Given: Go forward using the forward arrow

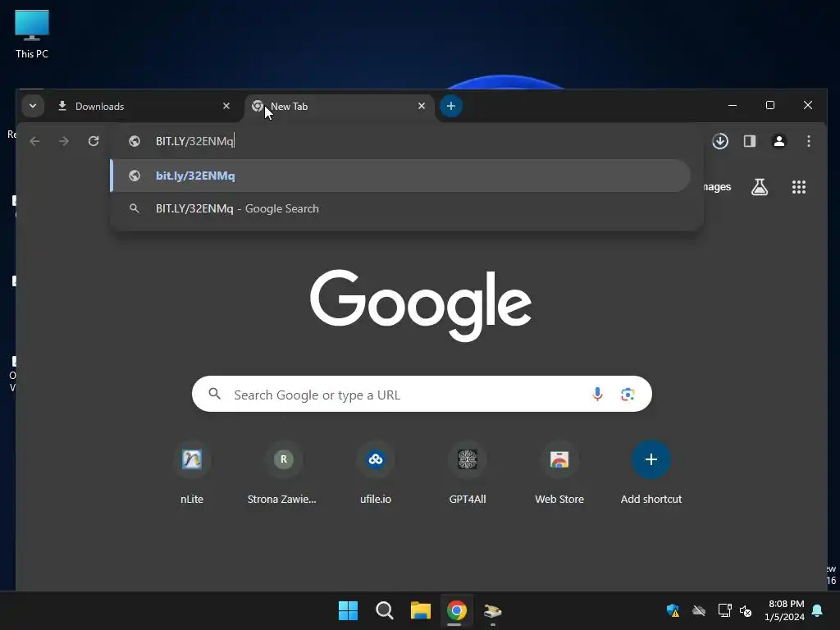Looking at the screenshot, I should pyautogui.click(x=64, y=141).
